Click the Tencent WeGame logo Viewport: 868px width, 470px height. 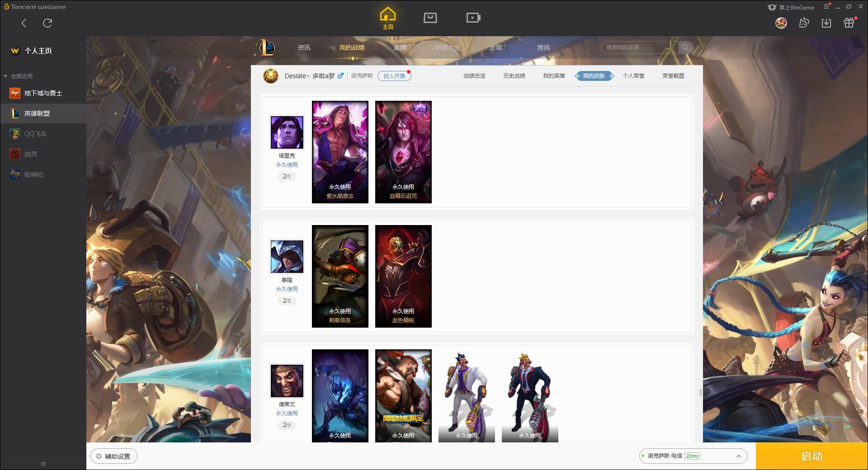[x=35, y=7]
